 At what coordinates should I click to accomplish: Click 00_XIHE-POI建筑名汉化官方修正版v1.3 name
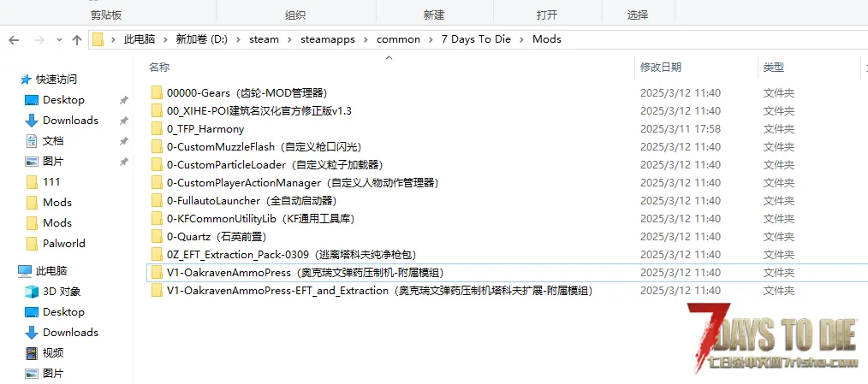coord(259,110)
